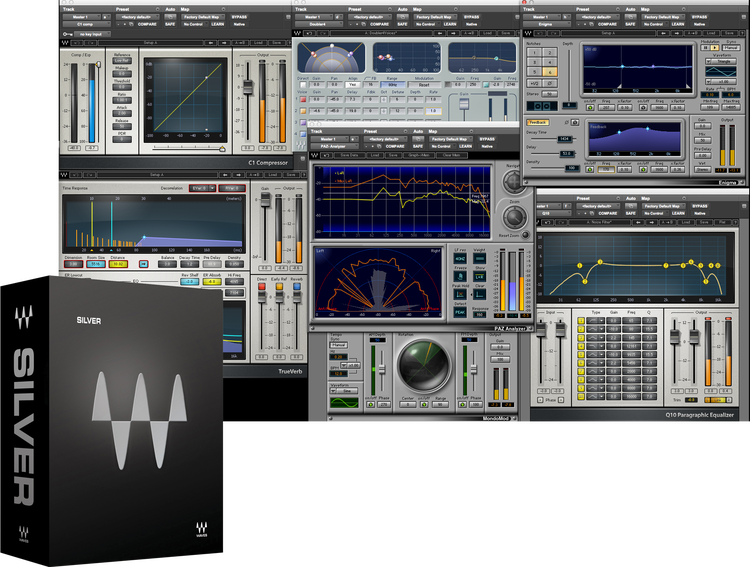The height and width of the screenshot is (567, 750).
Task: Click the MondoMod rotation radar display
Action: click(423, 366)
